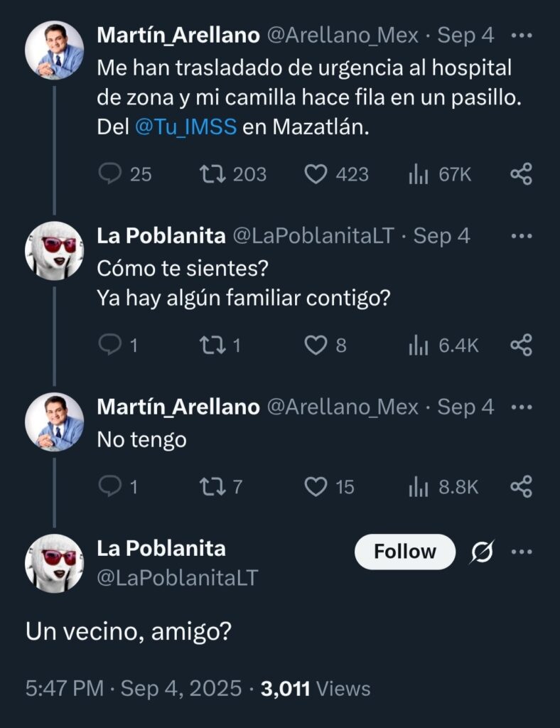Share the first Martín_Arellano tweet
560x728 pixels.
pos(522,174)
